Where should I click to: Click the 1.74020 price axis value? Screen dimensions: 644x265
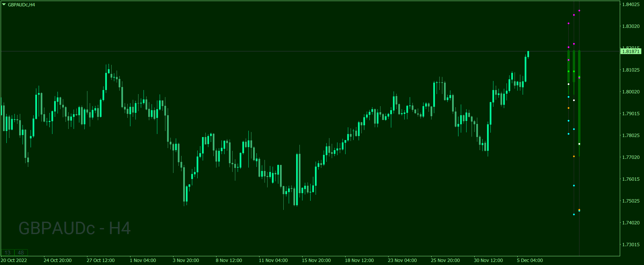[x=631, y=223]
